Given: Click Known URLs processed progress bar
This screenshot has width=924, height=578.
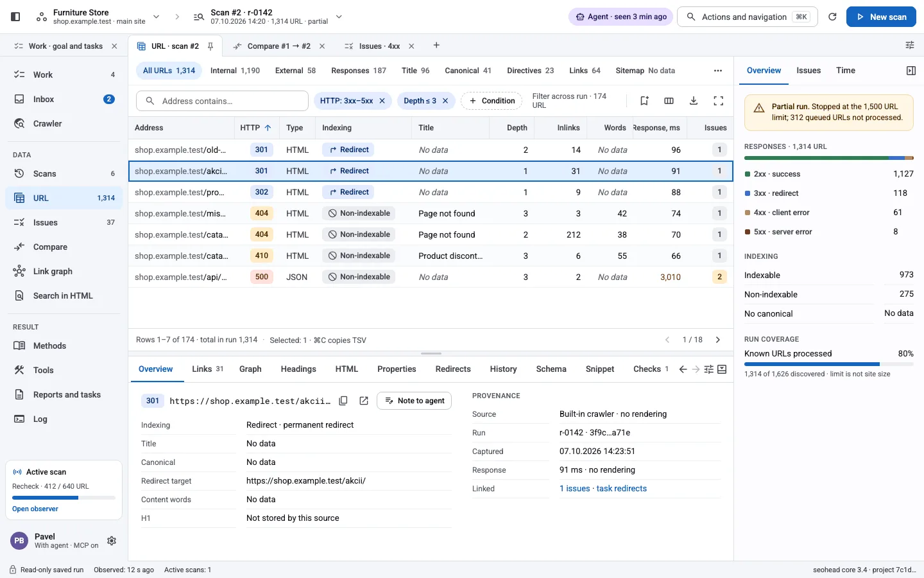Looking at the screenshot, I should pyautogui.click(x=829, y=364).
